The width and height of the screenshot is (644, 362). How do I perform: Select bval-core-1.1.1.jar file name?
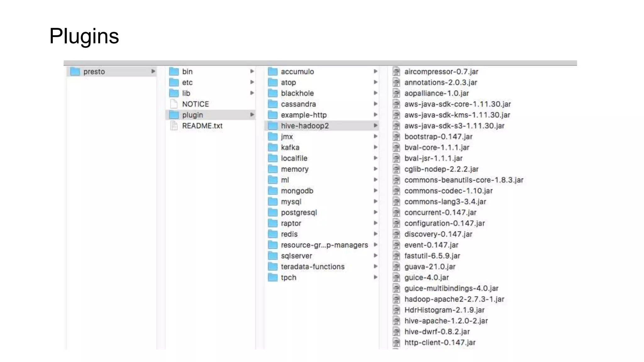click(437, 148)
